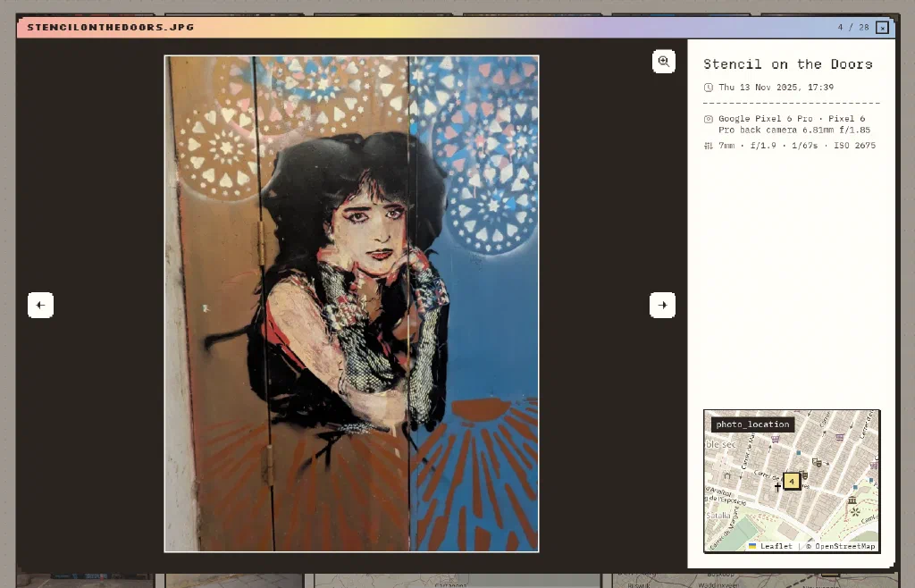
Task: Click the sliders icon beside exposure settings
Action: coord(709,146)
